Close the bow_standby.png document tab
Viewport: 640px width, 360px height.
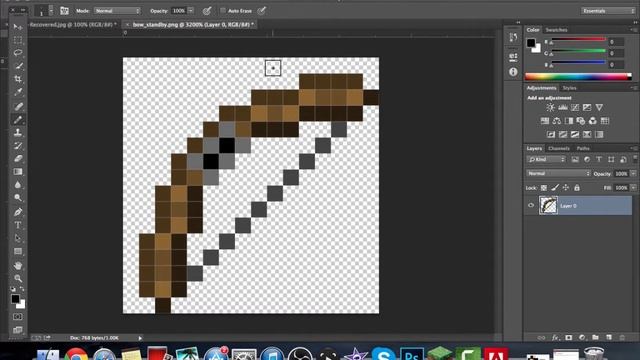coord(127,25)
